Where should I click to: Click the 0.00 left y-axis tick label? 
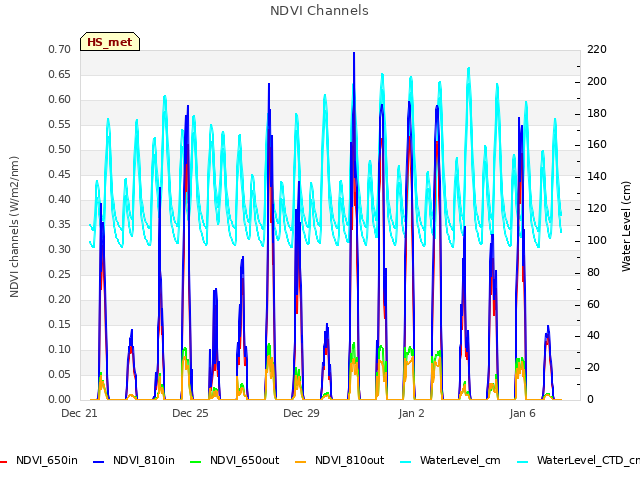(60, 400)
